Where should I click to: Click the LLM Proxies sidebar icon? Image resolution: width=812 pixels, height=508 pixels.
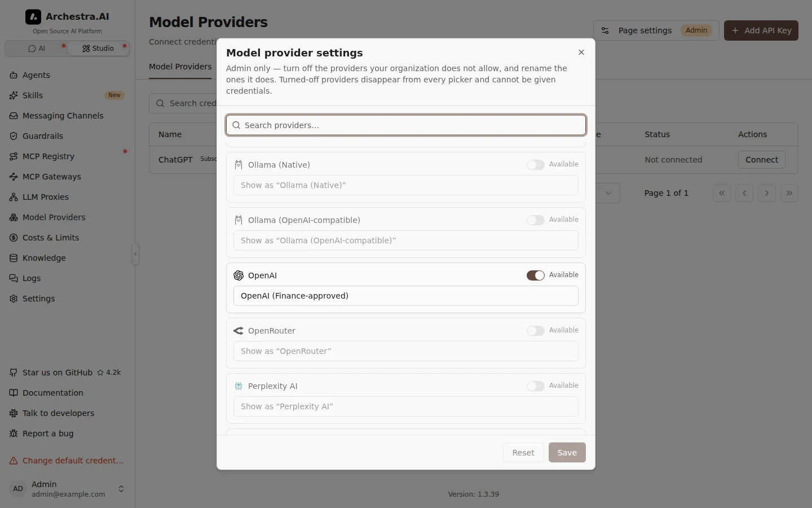(x=14, y=197)
